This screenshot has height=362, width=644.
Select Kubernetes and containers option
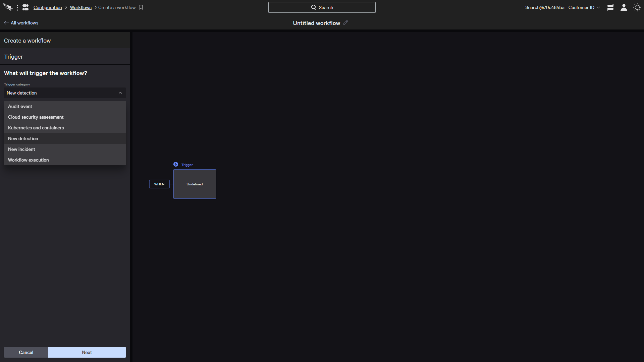point(36,128)
